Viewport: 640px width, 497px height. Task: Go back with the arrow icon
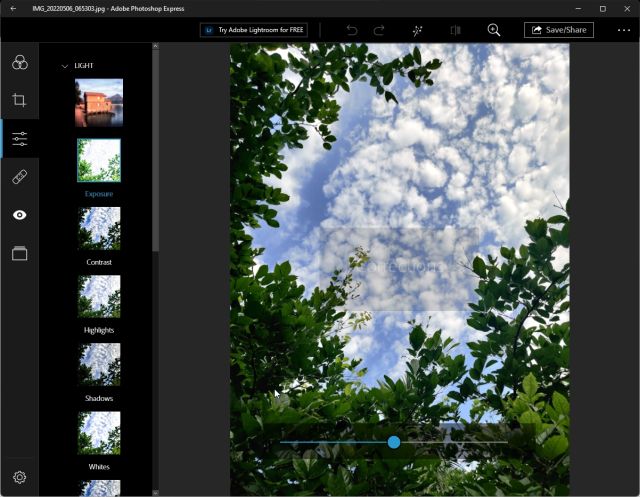tap(13, 9)
